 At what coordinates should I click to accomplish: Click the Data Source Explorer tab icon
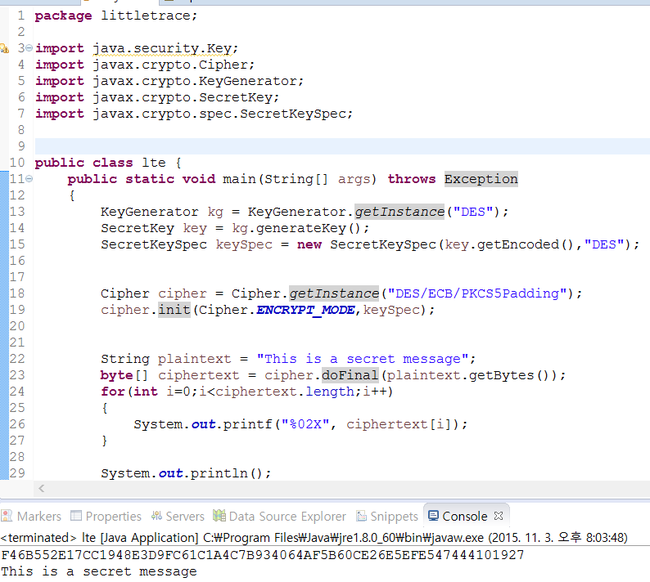(220, 516)
